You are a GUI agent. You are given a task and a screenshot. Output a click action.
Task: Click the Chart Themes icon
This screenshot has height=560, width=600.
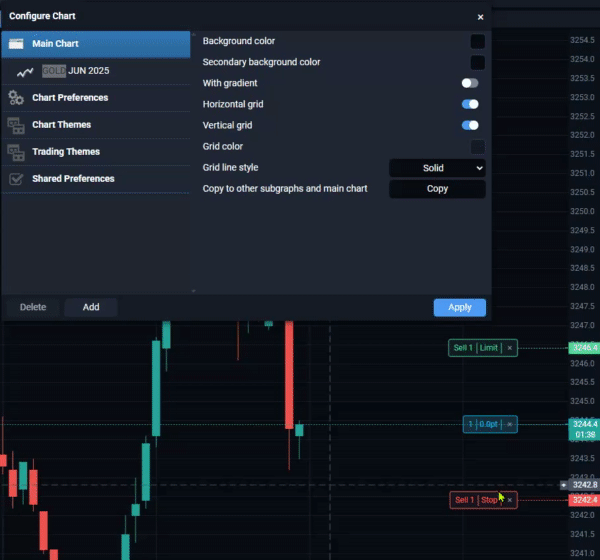(x=16, y=126)
